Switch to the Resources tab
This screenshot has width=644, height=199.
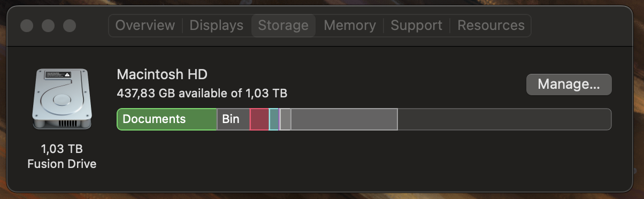(x=490, y=25)
